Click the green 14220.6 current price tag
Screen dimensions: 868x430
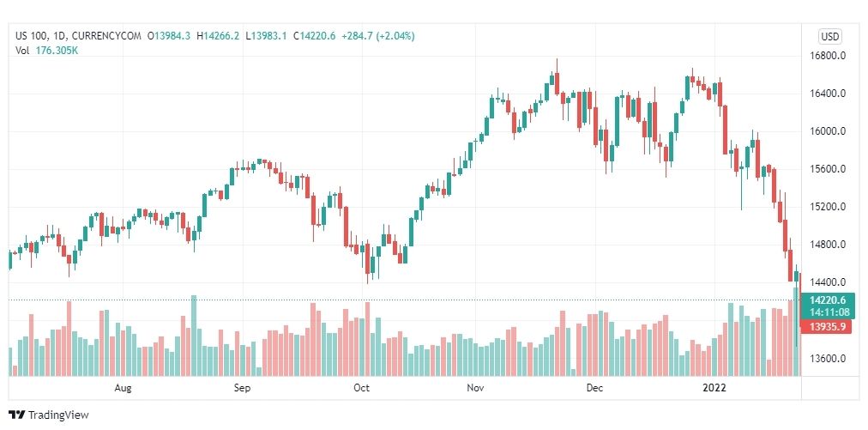(x=828, y=300)
